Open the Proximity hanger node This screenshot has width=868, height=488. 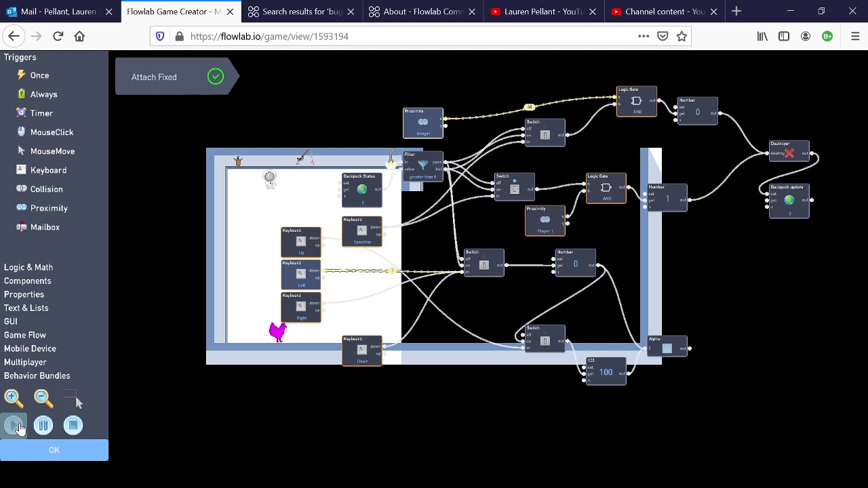click(423, 123)
